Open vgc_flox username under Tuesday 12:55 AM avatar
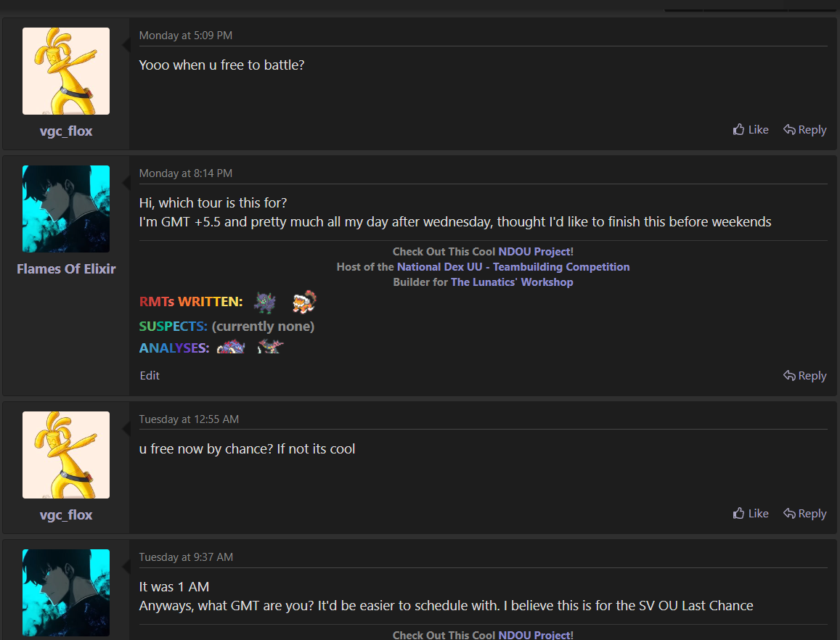 [66, 514]
